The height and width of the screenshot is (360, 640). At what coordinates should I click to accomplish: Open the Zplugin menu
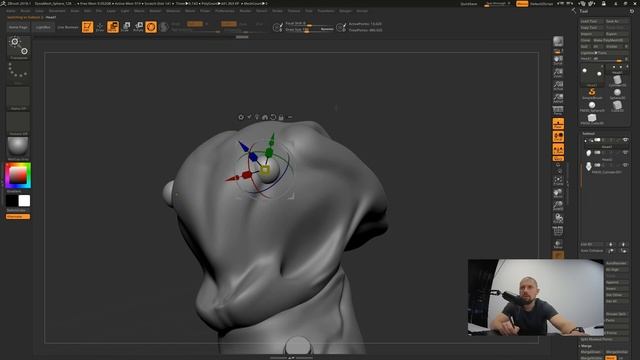click(345, 11)
